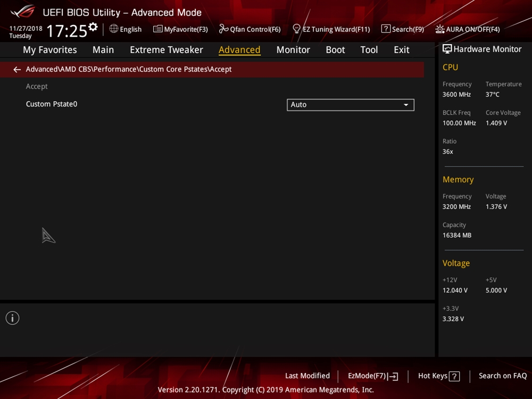Click Memory voltage 1.376 V value
532x399 pixels.
496,206
